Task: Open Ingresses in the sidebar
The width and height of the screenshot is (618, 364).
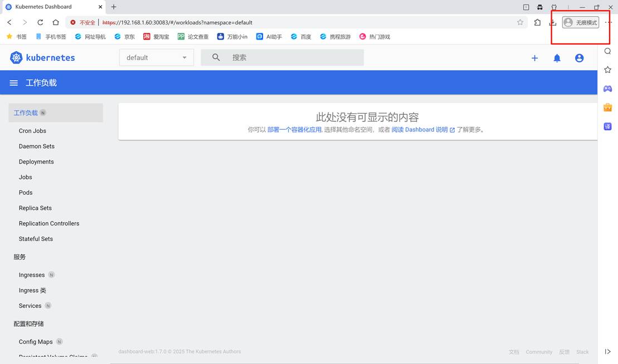Action: click(32, 275)
